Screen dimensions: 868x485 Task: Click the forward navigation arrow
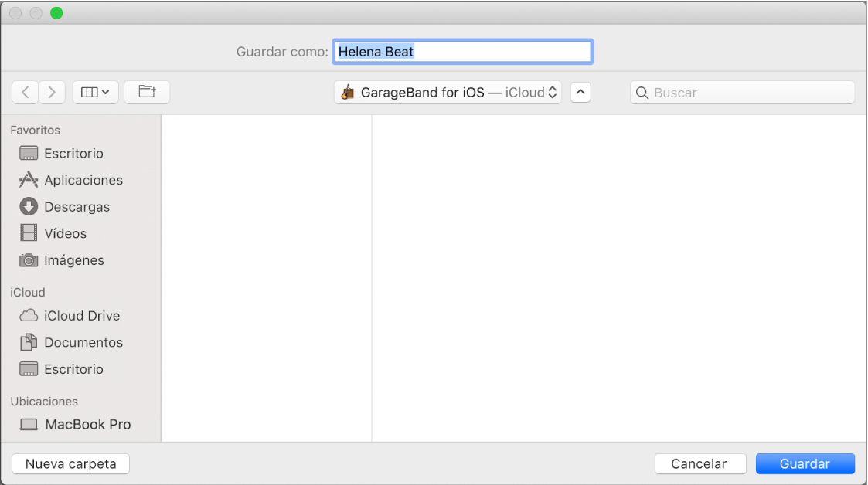[52, 93]
